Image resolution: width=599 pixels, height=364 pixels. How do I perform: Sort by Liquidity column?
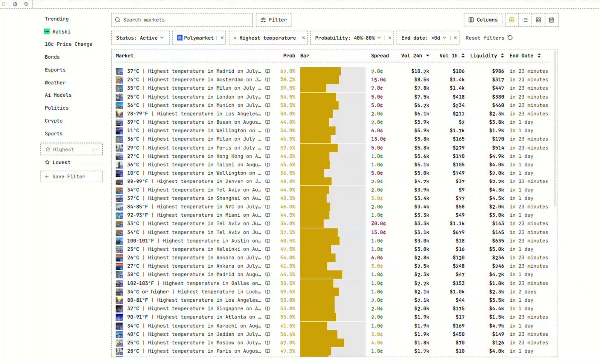click(487, 56)
